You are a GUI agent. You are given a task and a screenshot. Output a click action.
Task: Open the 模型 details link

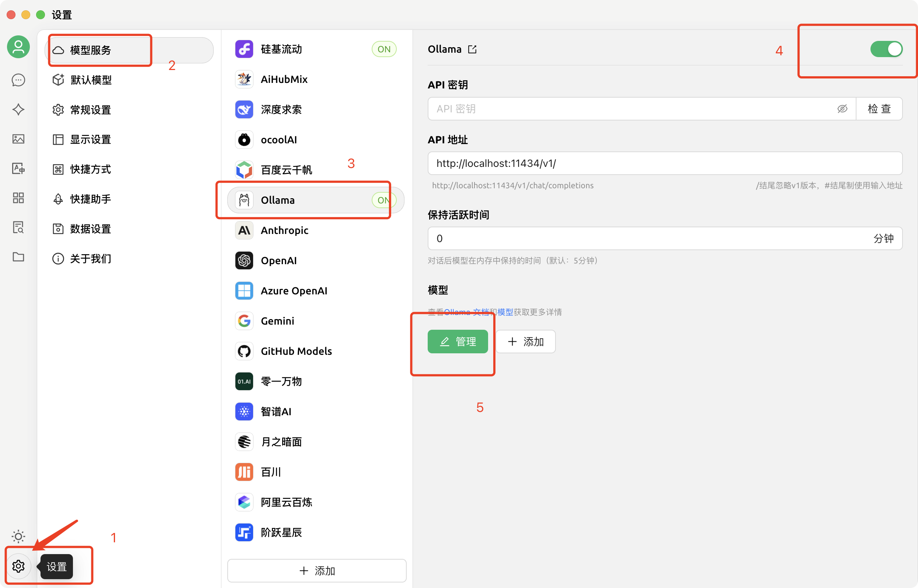click(505, 312)
